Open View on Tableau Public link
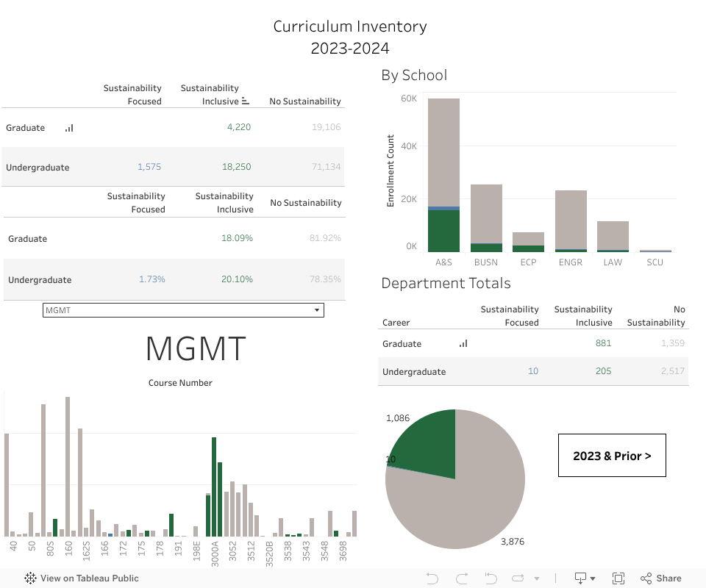Viewport: 706px width, 588px height. tap(82, 578)
